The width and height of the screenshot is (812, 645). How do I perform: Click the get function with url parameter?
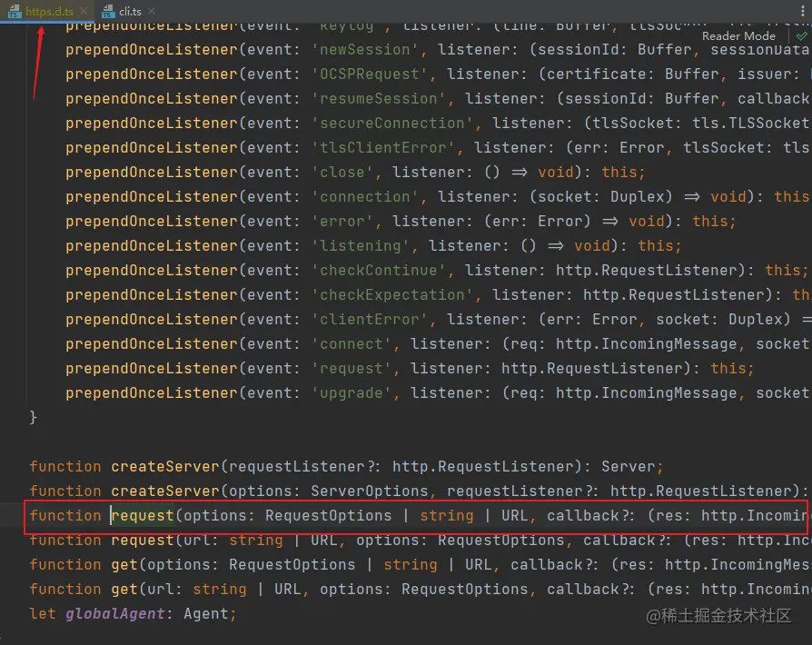coord(124,589)
